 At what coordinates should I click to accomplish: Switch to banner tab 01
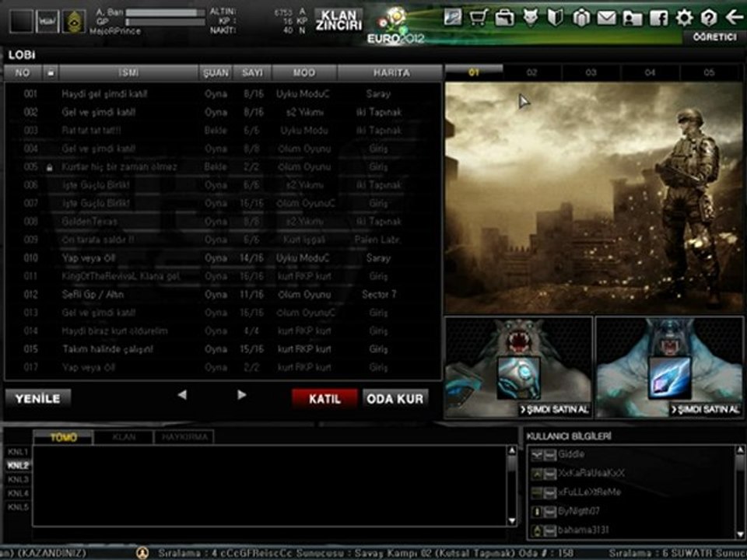click(474, 72)
